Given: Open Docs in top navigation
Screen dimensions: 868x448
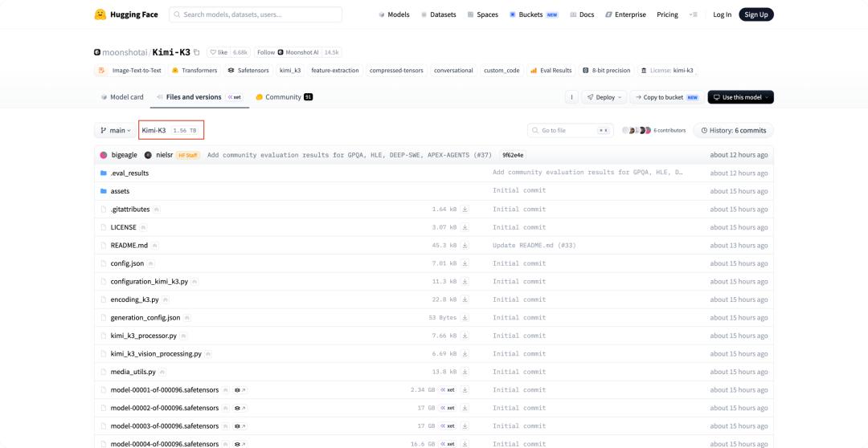Looking at the screenshot, I should 582,15.
